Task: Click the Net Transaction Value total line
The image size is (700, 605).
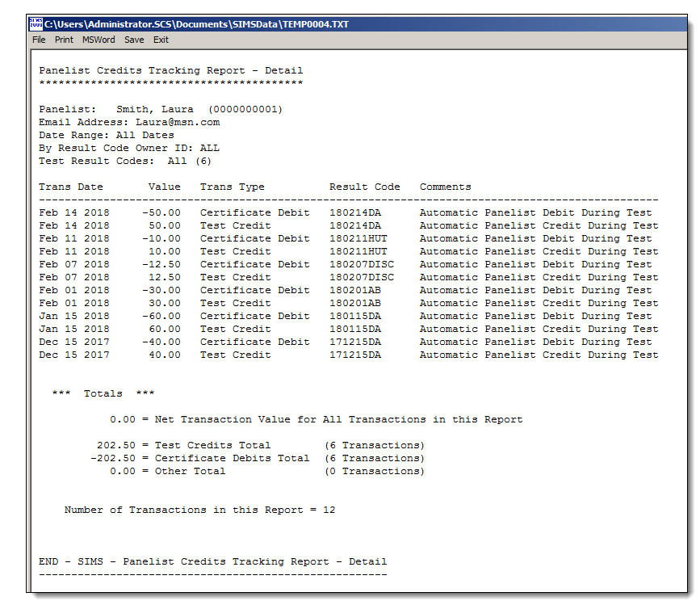Action: tap(316, 420)
